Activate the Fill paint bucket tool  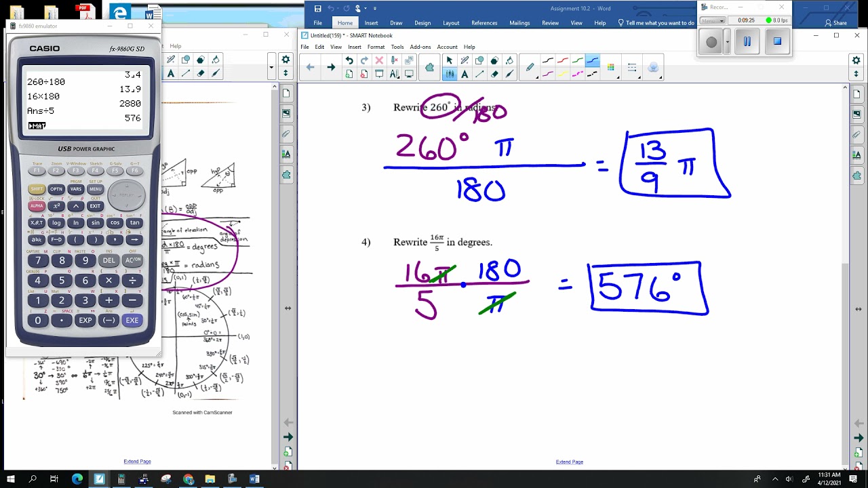pos(509,60)
